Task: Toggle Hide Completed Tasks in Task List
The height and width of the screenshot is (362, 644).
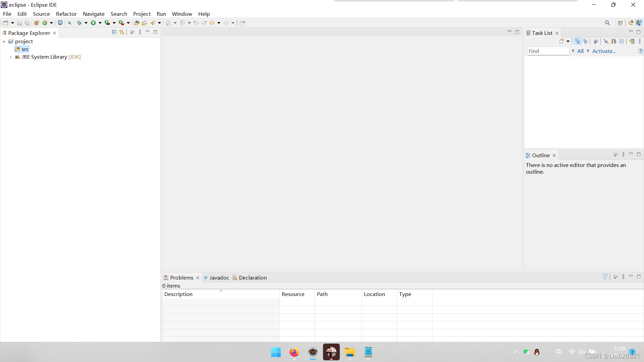Action: pos(606,42)
